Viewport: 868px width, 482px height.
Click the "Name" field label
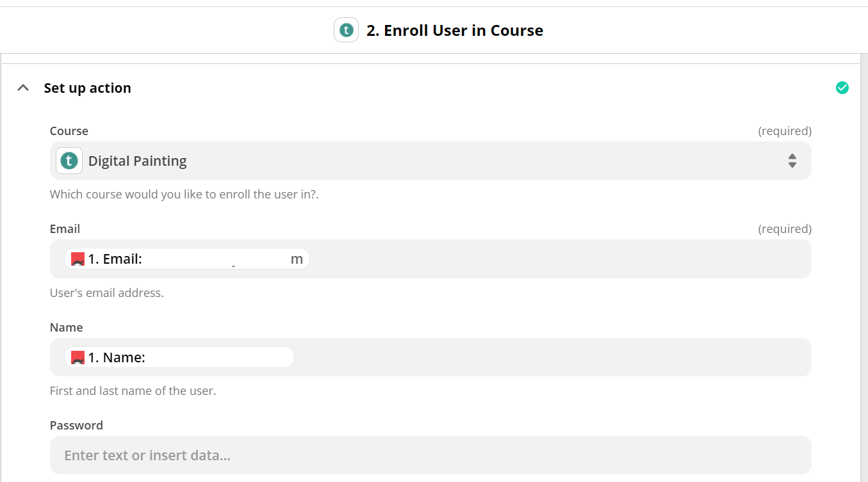(67, 327)
